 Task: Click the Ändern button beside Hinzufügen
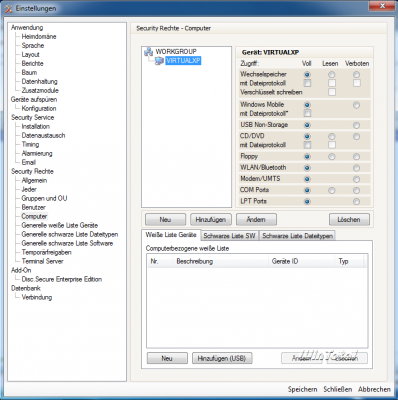click(256, 220)
